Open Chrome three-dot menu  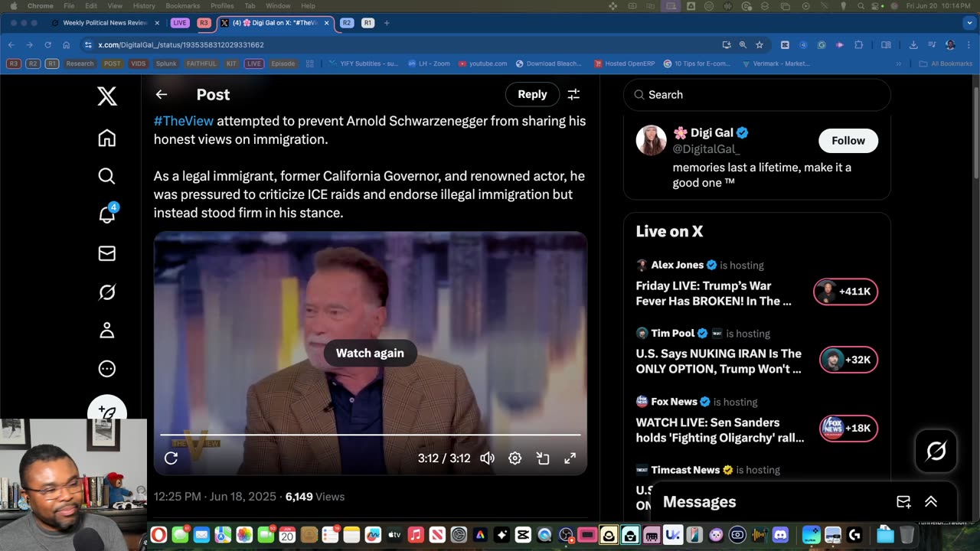click(968, 45)
